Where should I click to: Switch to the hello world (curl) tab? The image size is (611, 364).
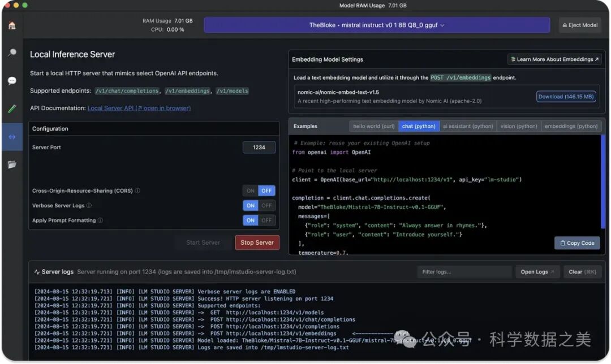click(373, 127)
